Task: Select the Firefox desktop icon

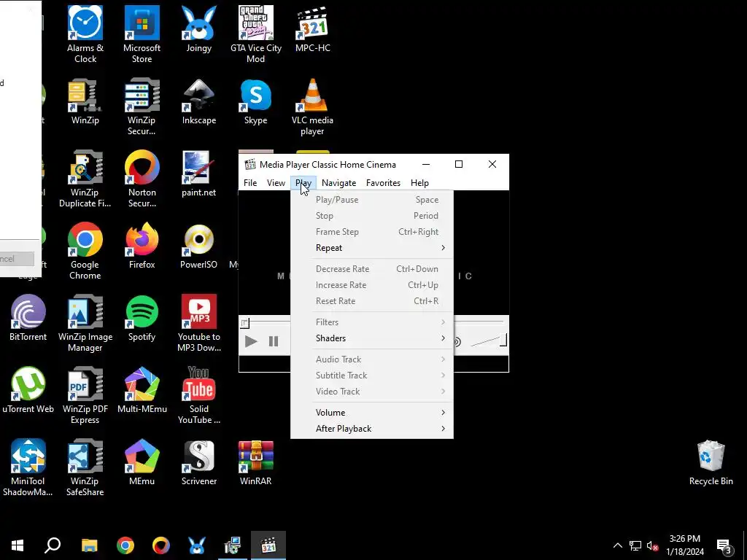Action: [x=142, y=246]
